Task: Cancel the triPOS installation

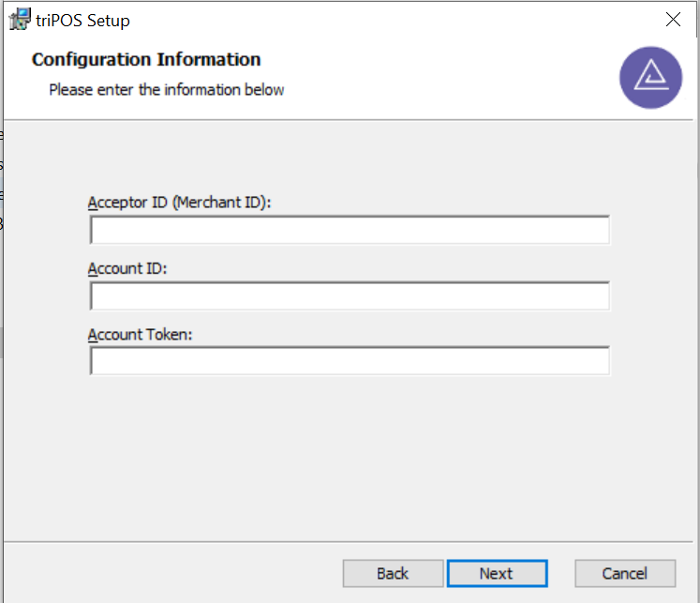Action: click(x=625, y=574)
